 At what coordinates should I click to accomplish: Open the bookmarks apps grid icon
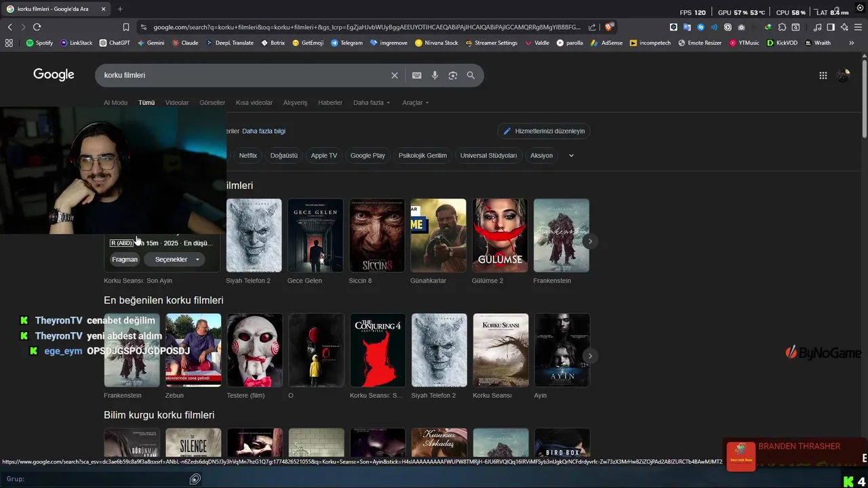point(9,43)
